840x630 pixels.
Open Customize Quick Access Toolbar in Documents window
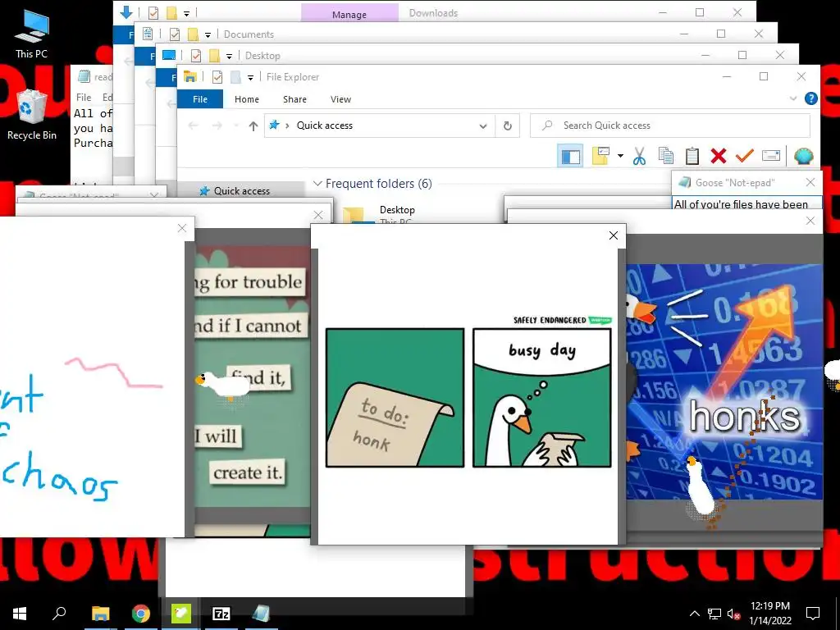click(x=208, y=34)
